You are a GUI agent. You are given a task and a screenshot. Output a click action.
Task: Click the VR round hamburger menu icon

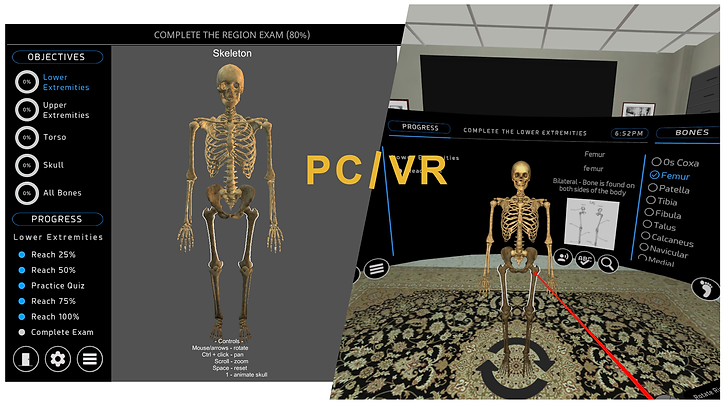coord(376,269)
